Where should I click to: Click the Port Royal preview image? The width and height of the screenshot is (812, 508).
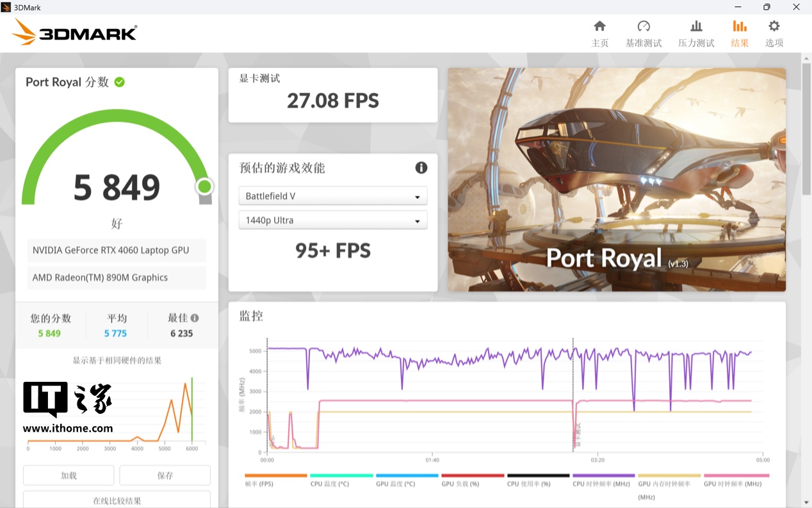[616, 179]
